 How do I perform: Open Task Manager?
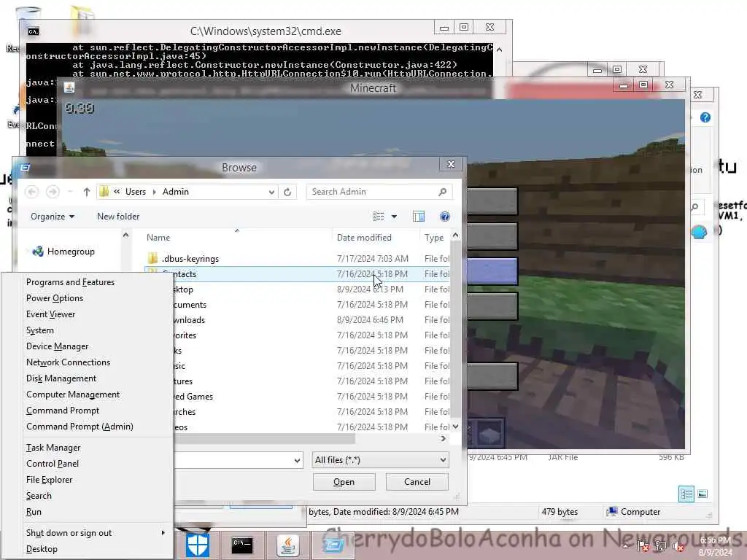click(x=53, y=448)
